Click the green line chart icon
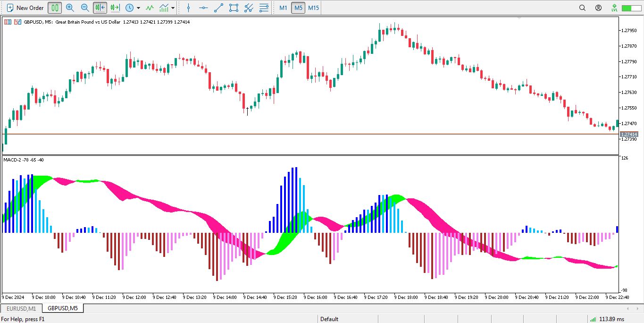The width and height of the screenshot is (644, 323). tap(150, 8)
